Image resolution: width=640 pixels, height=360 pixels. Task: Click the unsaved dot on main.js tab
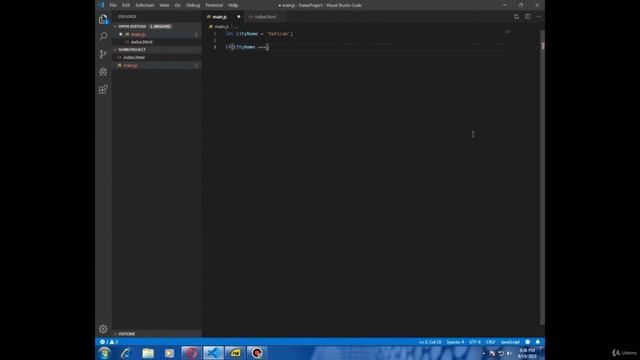(x=239, y=17)
